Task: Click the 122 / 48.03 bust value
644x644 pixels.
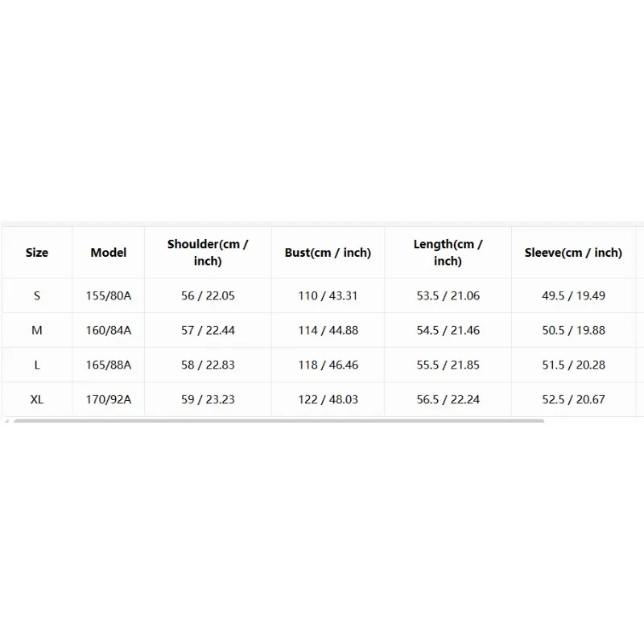Action: coord(328,399)
